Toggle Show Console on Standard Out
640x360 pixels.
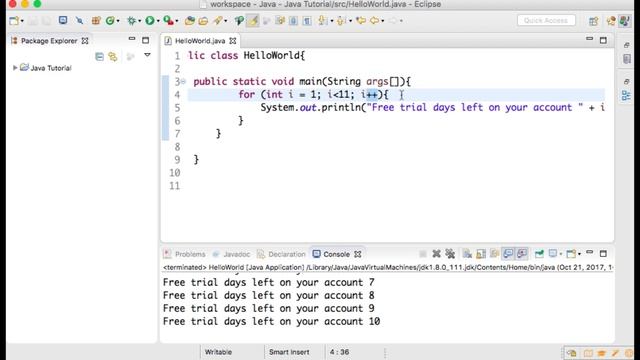click(x=508, y=254)
